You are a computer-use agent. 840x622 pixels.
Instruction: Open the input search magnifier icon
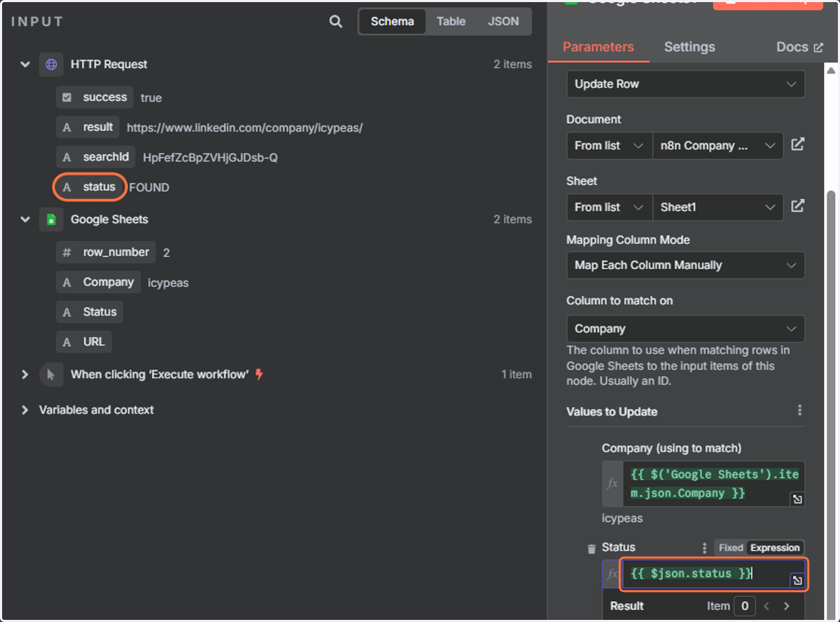336,22
